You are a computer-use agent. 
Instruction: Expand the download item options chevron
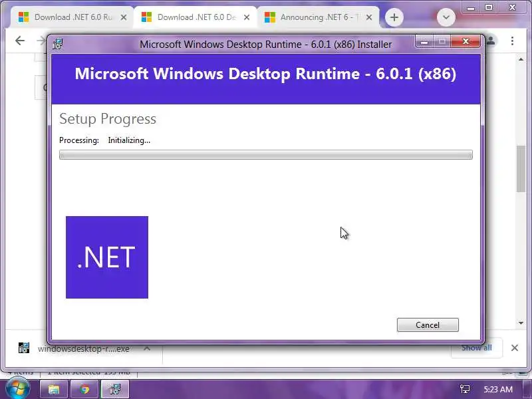point(146,348)
